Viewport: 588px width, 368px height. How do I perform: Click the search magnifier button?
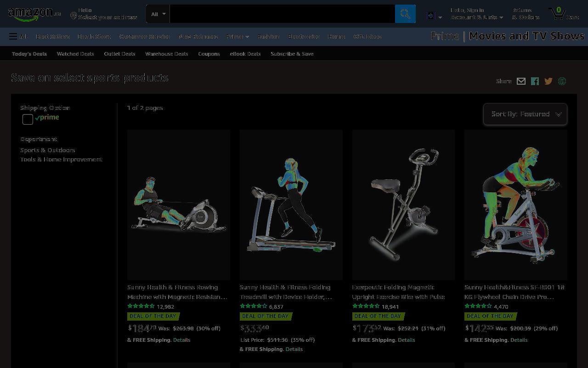point(405,14)
